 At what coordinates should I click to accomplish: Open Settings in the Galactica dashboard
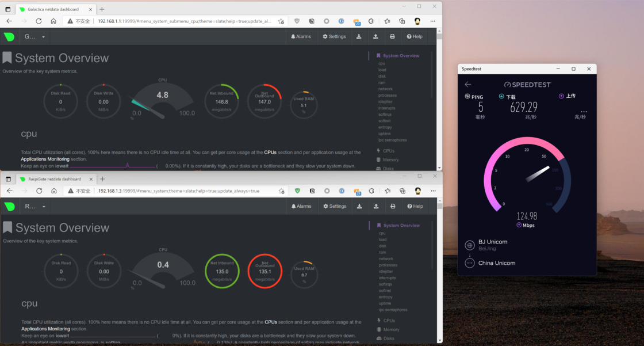tap(334, 37)
